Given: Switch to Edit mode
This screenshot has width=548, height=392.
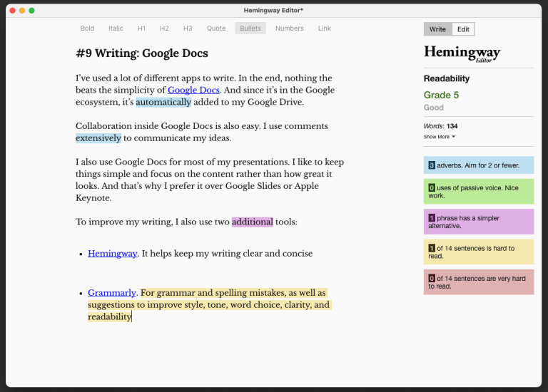Looking at the screenshot, I should coord(463,29).
